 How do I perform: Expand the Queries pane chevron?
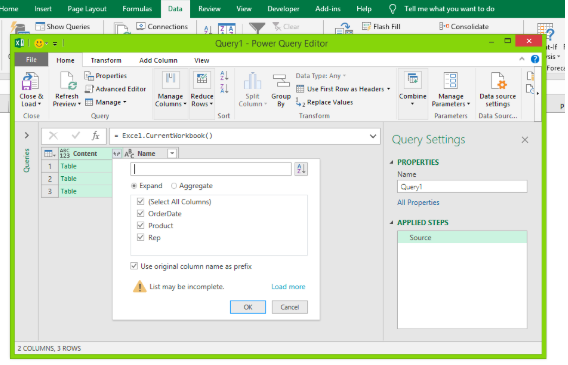coord(27,135)
